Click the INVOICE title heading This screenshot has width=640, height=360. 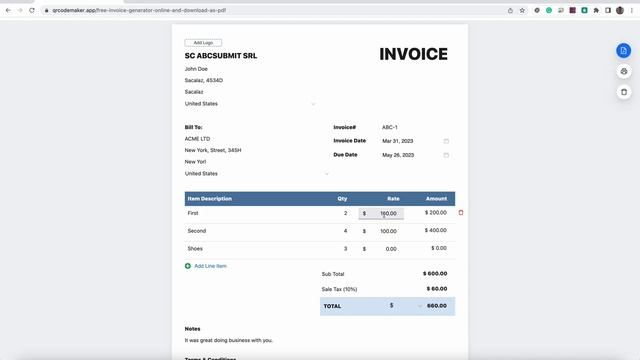413,54
